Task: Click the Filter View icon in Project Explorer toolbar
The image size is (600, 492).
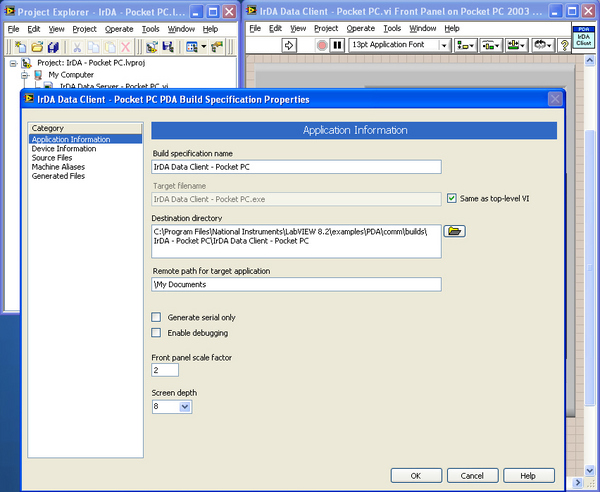Action: [x=192, y=47]
